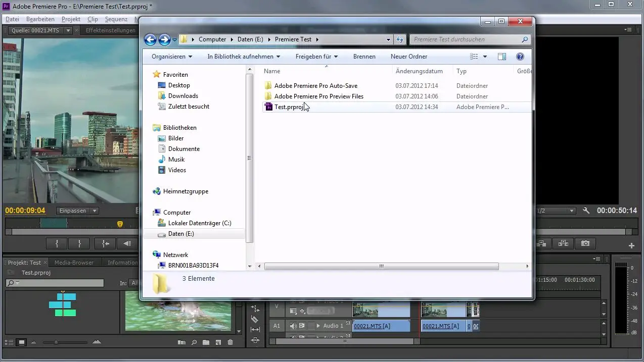Delete selection with project panel trash icon
644x362 pixels.
tap(230, 342)
